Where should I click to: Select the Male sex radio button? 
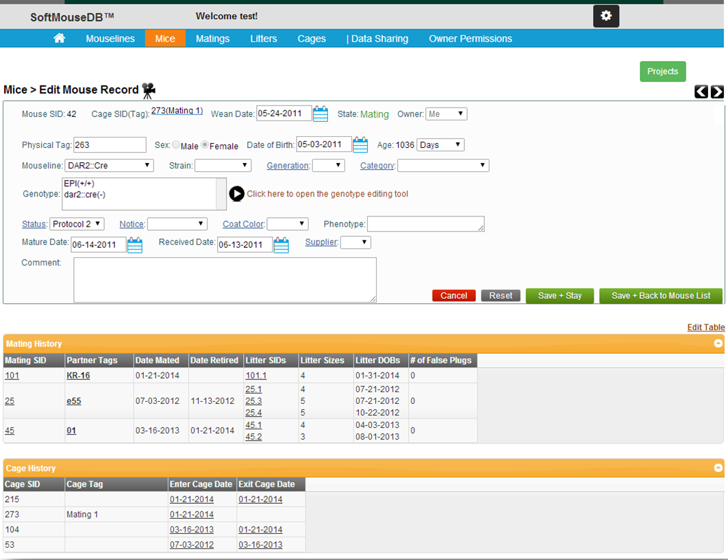point(177,145)
